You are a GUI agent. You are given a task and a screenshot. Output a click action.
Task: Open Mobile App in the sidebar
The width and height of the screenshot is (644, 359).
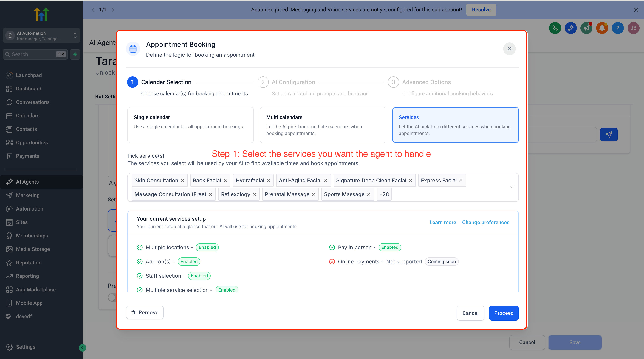pos(41,303)
